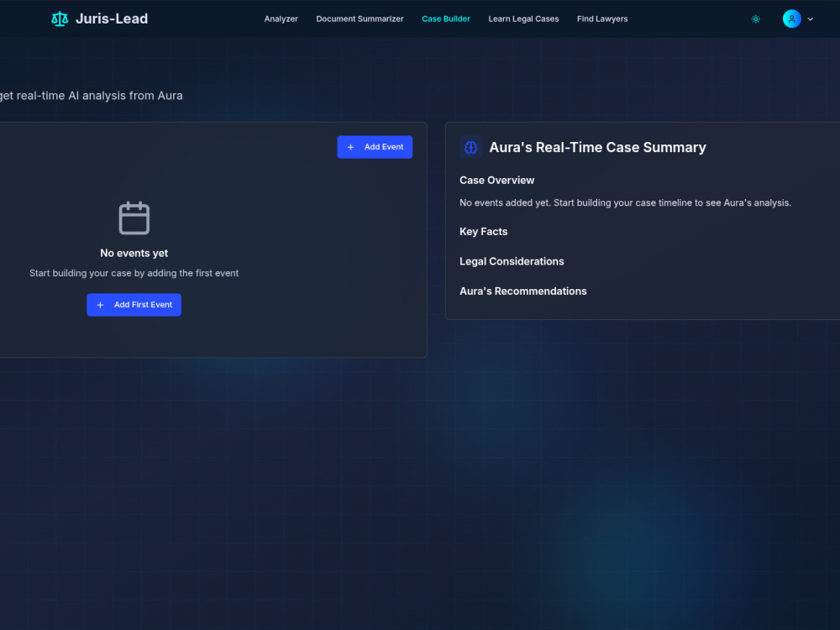Click the Juris-Lead brand name
The width and height of the screenshot is (840, 630).
112,18
